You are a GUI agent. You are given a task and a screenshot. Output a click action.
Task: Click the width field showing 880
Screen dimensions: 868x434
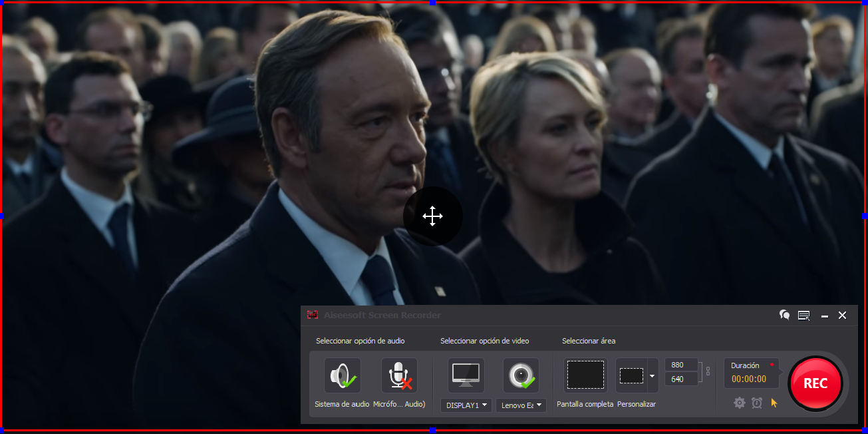pyautogui.click(x=680, y=365)
